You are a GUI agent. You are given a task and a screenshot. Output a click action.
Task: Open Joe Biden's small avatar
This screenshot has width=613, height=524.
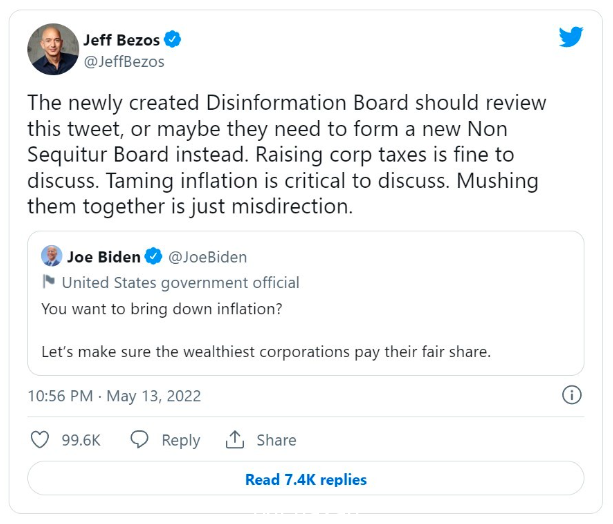point(52,256)
